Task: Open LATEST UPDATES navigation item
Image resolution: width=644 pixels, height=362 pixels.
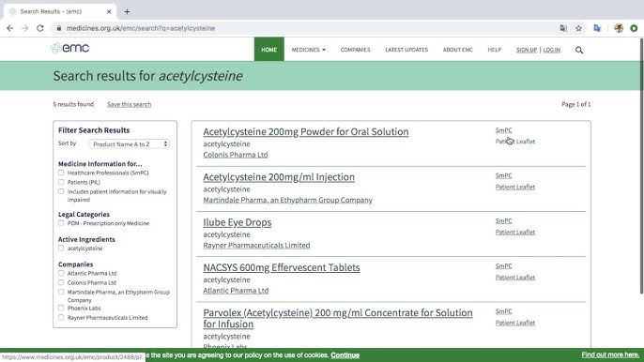Action: click(x=406, y=50)
